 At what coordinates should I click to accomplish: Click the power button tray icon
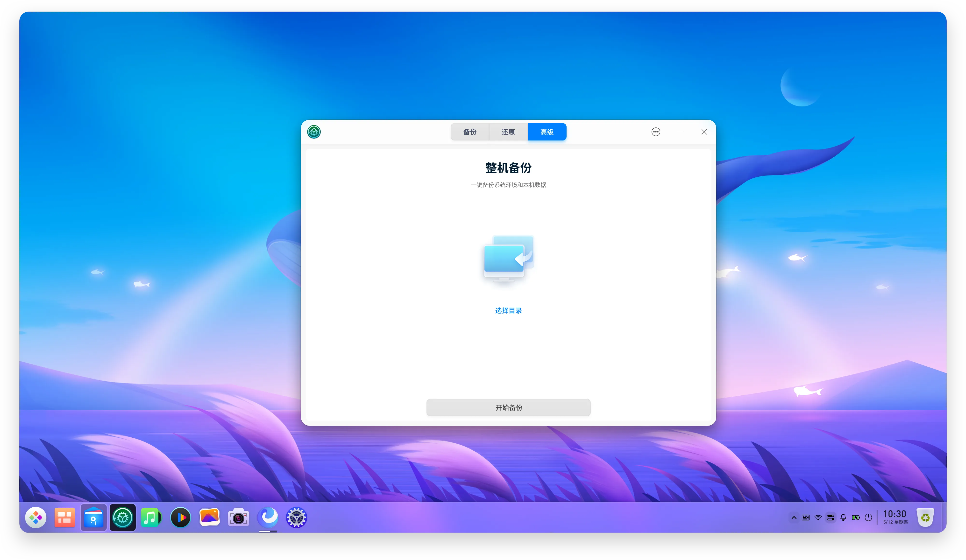[x=869, y=518]
